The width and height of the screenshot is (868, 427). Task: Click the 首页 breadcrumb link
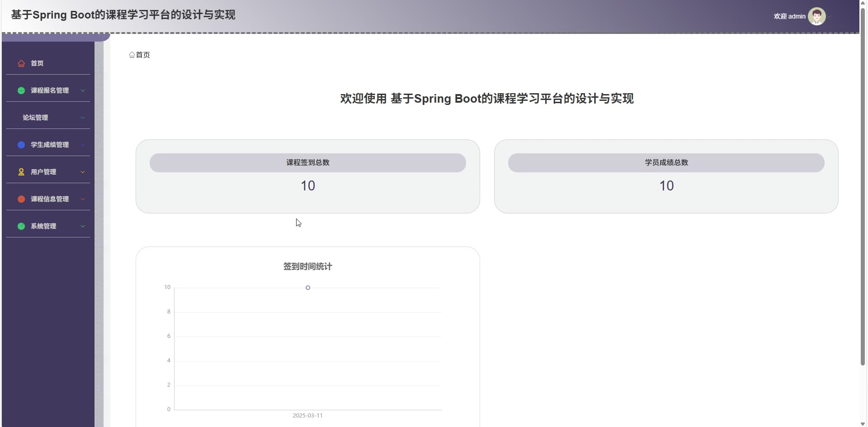143,55
